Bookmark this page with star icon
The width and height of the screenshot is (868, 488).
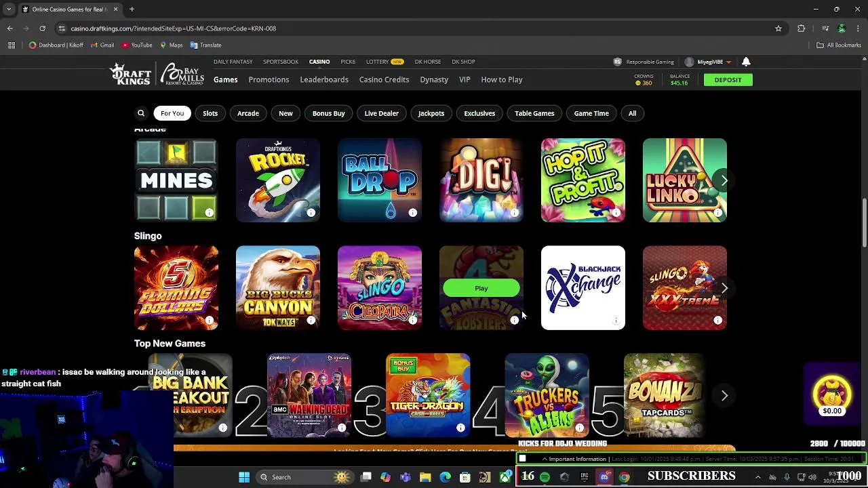pos(778,28)
